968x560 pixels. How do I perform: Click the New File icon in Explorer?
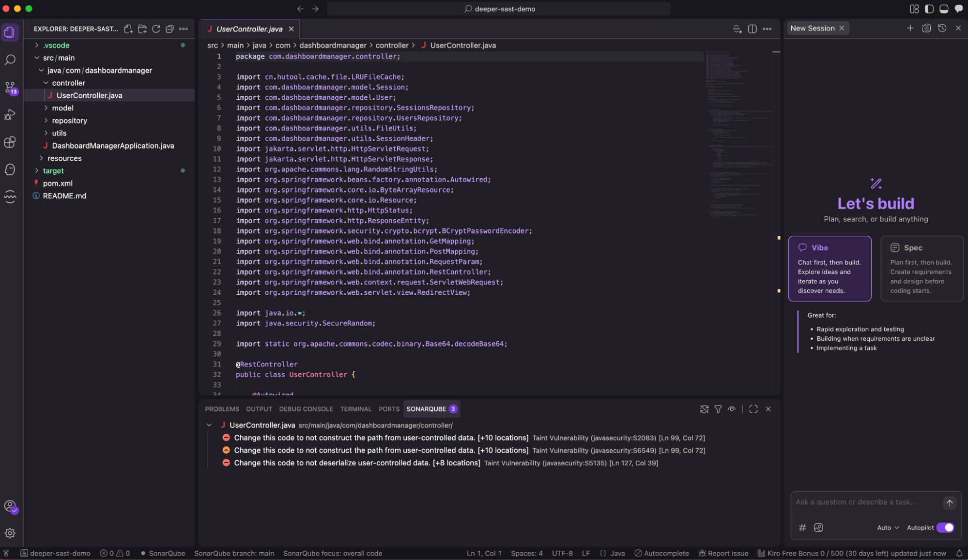coord(128,29)
